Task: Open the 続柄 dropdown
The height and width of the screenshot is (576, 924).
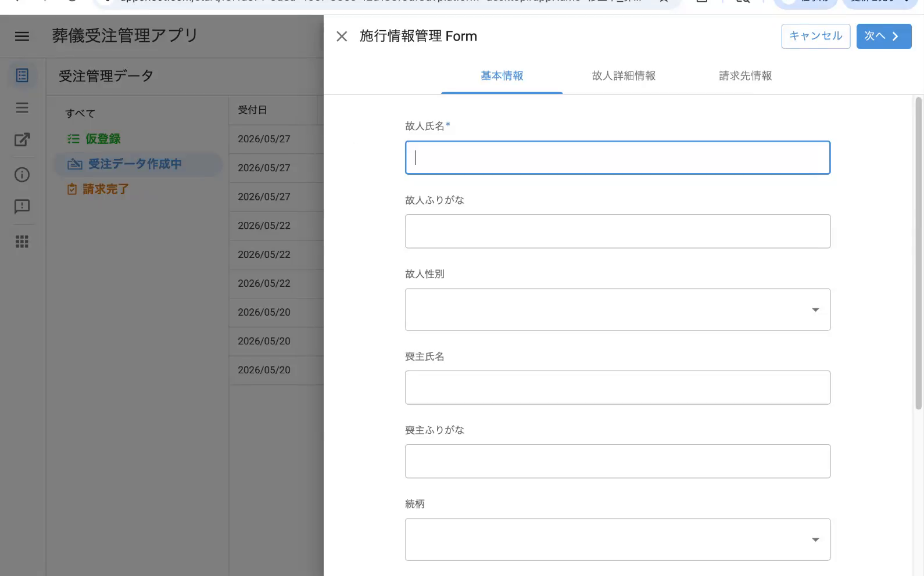Action: [618, 539]
